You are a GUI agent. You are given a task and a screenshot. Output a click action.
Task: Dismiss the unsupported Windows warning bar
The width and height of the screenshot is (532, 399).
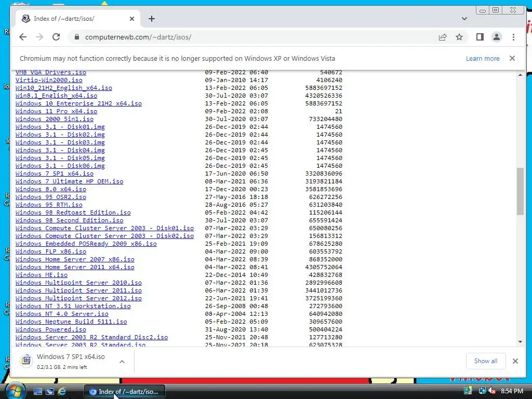512,58
